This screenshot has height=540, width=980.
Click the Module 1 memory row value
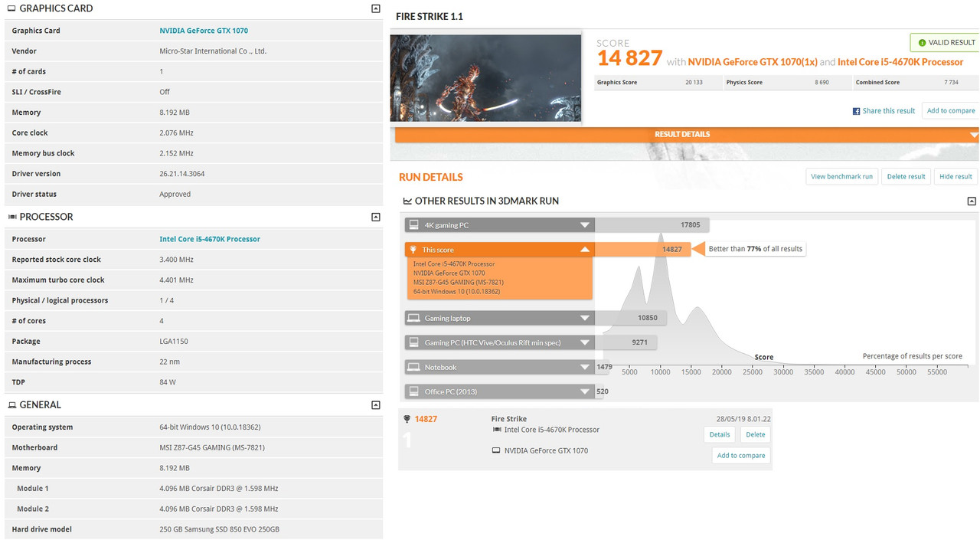218,488
